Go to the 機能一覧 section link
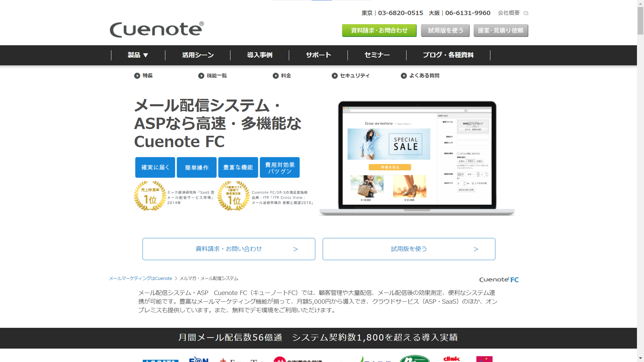 pyautogui.click(x=217, y=76)
